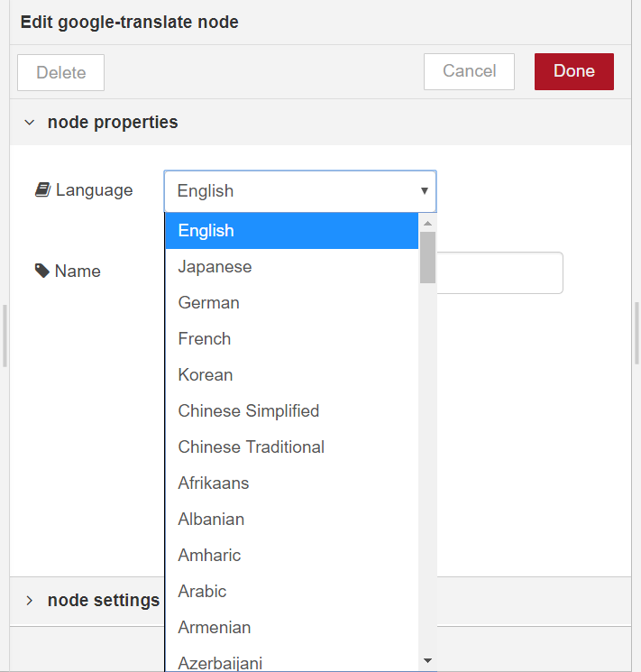Open the Language combo box

coord(300,191)
